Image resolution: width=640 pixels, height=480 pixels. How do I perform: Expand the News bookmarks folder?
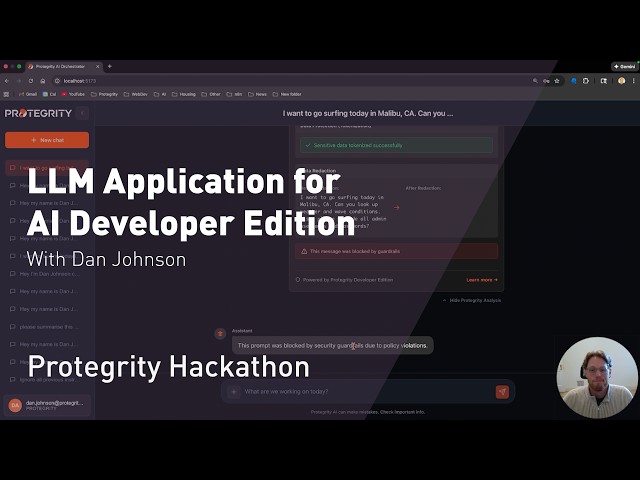(x=258, y=94)
